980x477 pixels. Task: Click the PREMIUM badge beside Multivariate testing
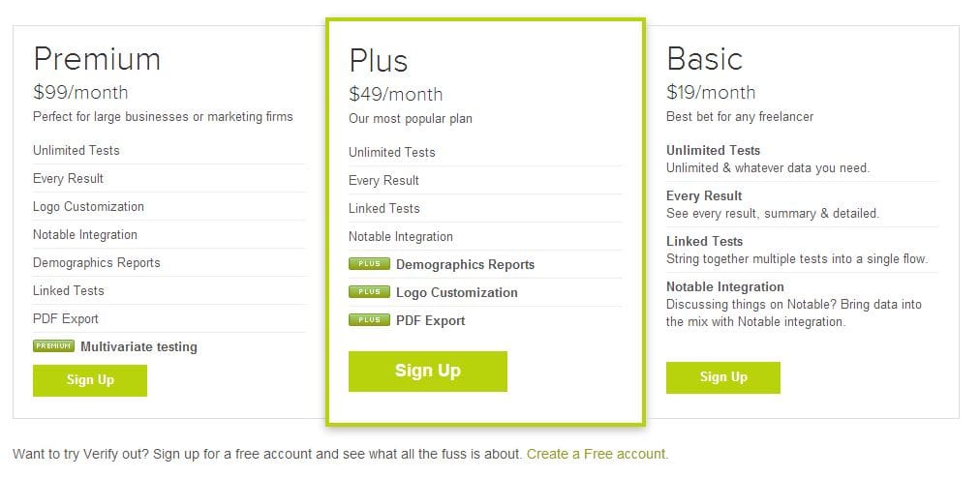point(53,345)
